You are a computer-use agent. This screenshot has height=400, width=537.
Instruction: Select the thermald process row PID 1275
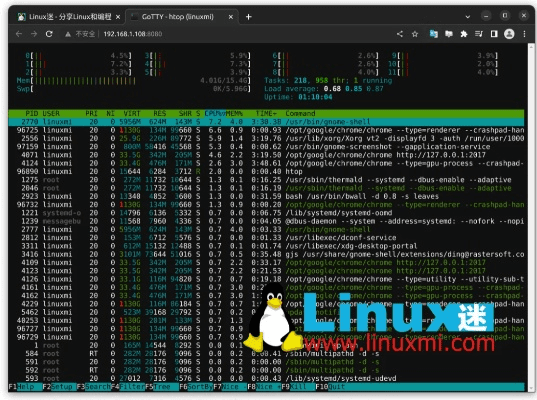pyautogui.click(x=266, y=180)
